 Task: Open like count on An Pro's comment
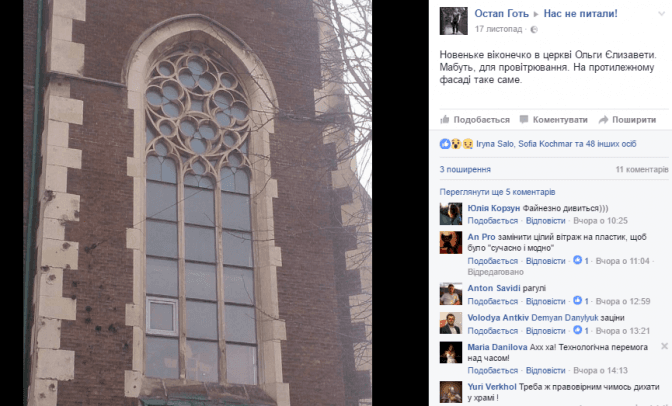pos(581,261)
